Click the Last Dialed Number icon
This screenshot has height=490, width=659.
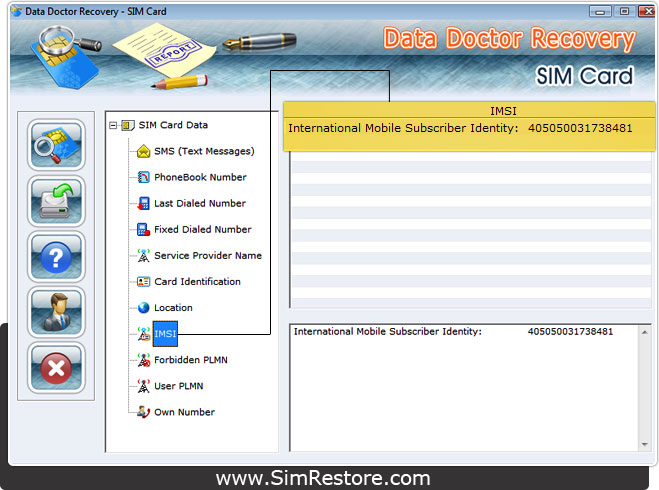(x=143, y=203)
